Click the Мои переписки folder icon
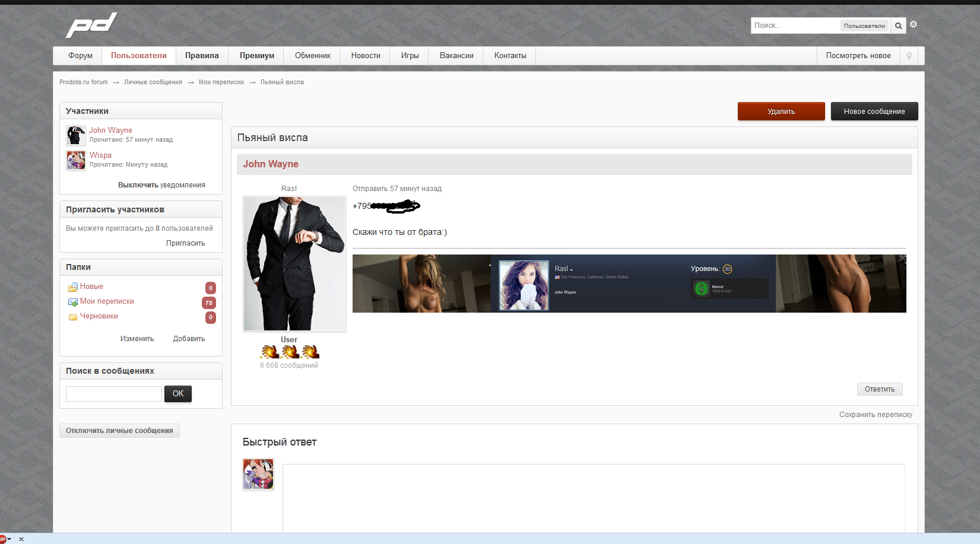980x544 pixels. tap(73, 302)
